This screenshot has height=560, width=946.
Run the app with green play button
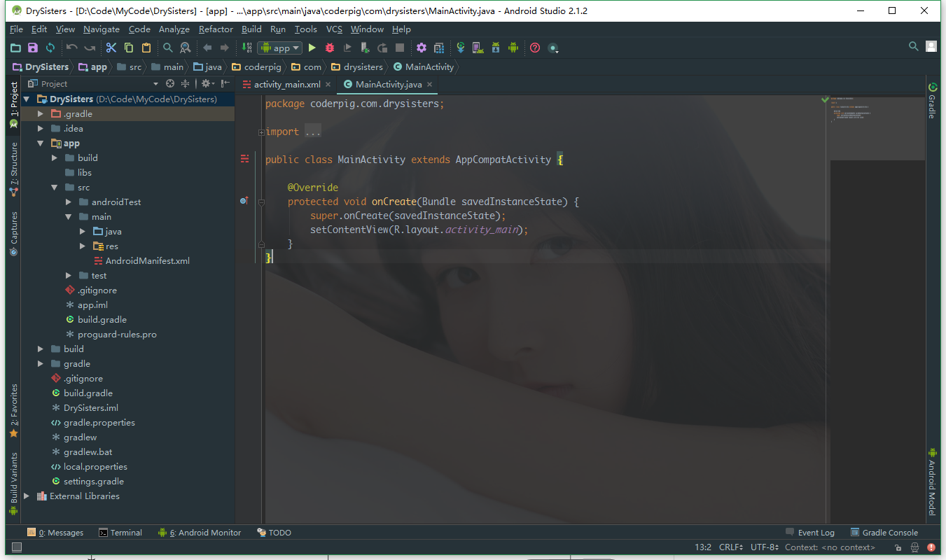312,48
